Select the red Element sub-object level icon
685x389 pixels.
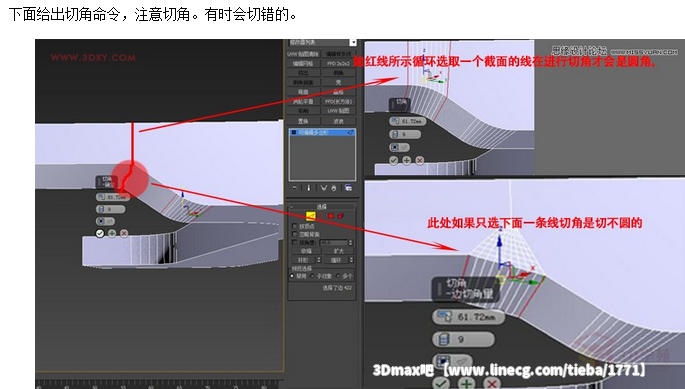pyautogui.click(x=340, y=216)
